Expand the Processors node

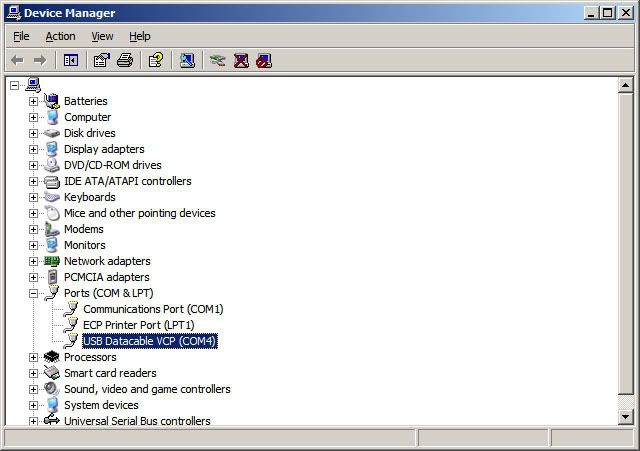pyautogui.click(x=33, y=358)
